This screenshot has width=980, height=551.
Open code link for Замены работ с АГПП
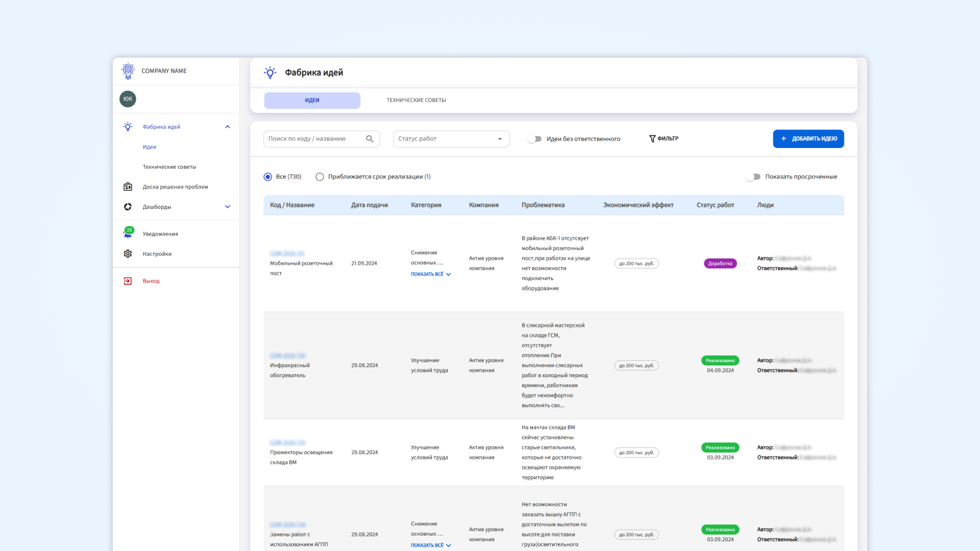[287, 524]
